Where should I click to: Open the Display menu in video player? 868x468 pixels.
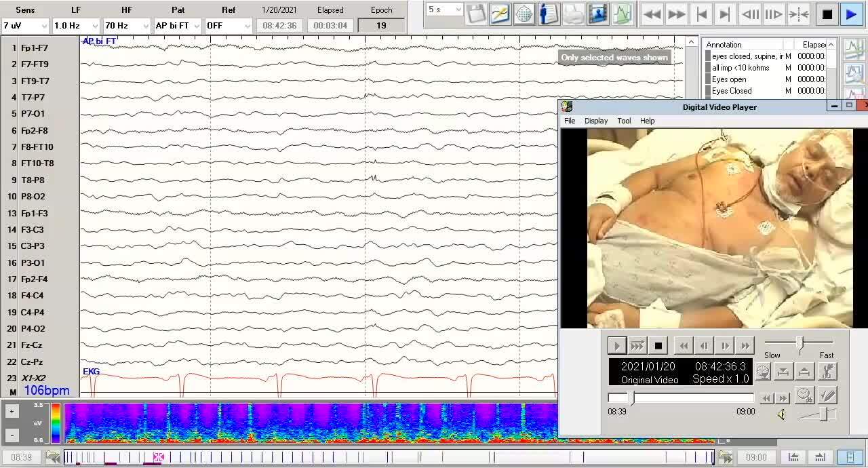pyautogui.click(x=596, y=121)
